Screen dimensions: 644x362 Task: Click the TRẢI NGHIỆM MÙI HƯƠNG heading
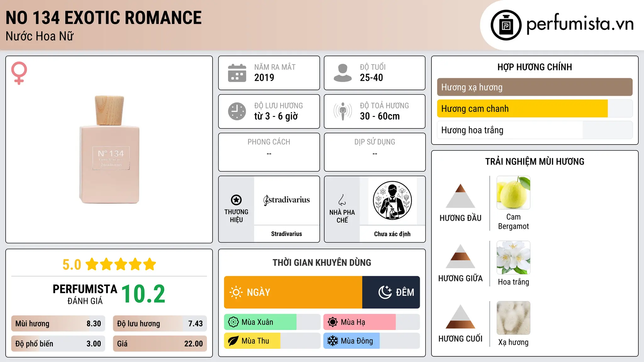pos(535,162)
